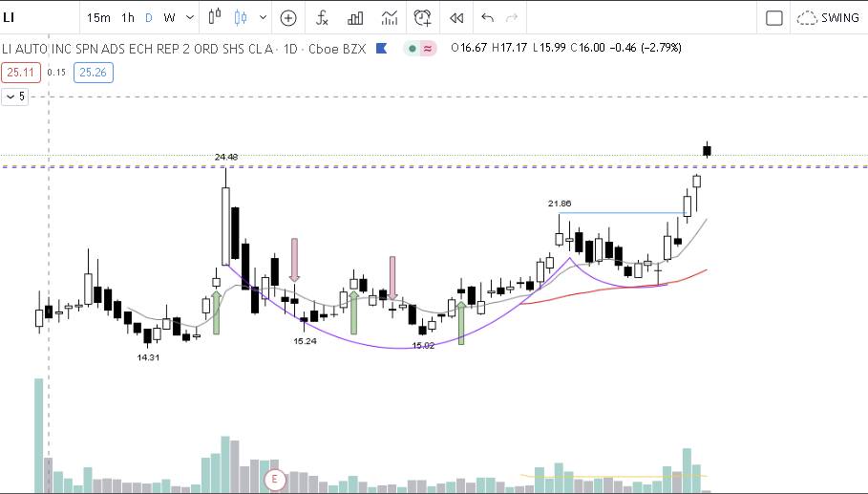Collapse the indicator legend showing 5
Screen dimensions: 868x494
click(14, 97)
